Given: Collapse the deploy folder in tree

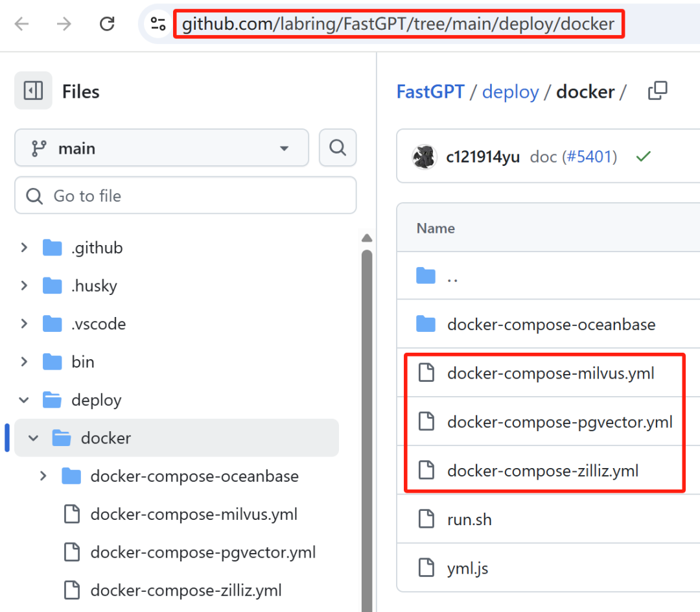Looking at the screenshot, I should (24, 400).
